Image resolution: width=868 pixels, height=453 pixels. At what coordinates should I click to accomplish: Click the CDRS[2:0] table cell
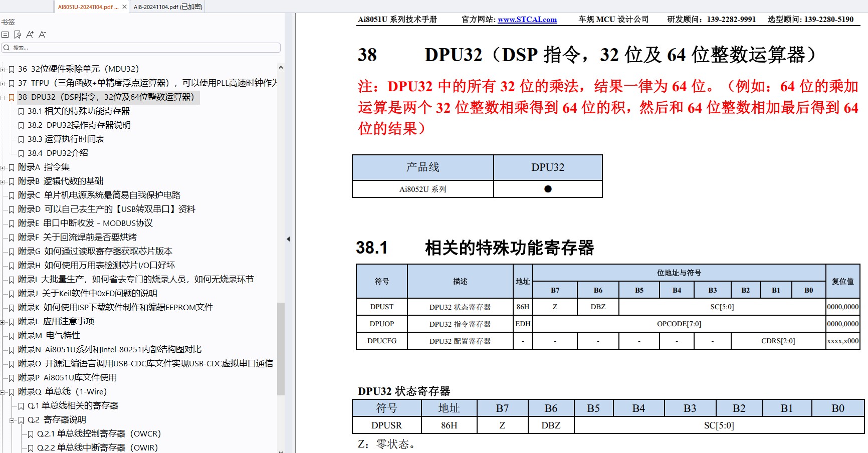coord(778,341)
